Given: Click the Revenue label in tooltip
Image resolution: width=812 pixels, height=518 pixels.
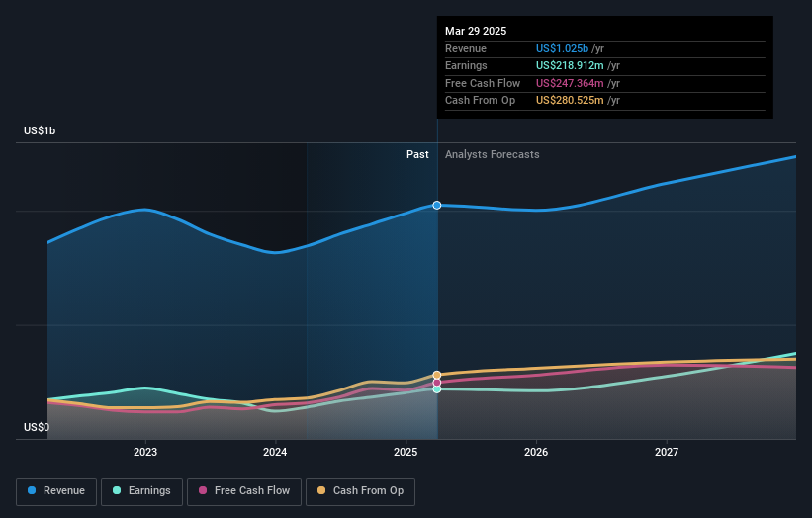Looking at the screenshot, I should [x=466, y=48].
